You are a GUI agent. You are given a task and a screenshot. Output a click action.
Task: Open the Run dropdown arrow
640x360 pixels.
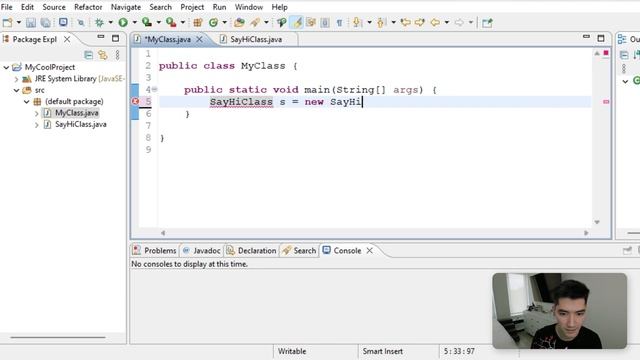pyautogui.click(x=134, y=22)
